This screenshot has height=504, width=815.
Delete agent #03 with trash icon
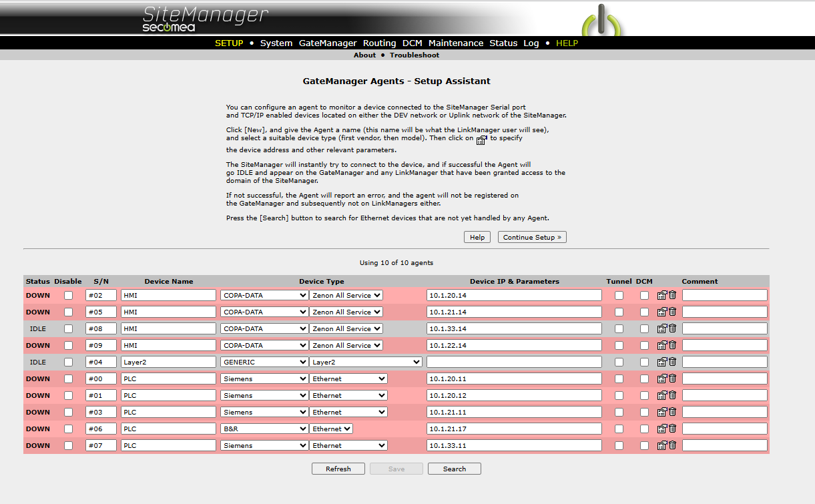coord(672,412)
